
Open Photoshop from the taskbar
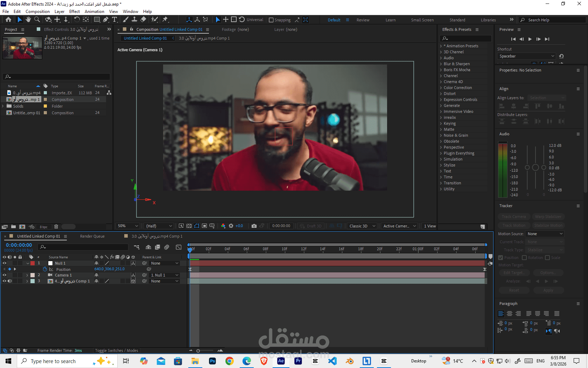[x=212, y=361]
